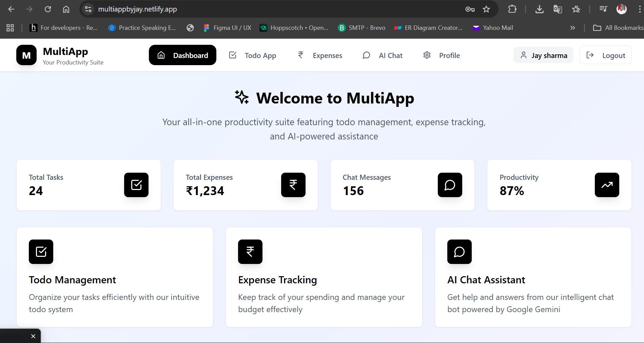The width and height of the screenshot is (644, 343).
Task: Click the trending-up icon on Productivity card
Action: 607,185
